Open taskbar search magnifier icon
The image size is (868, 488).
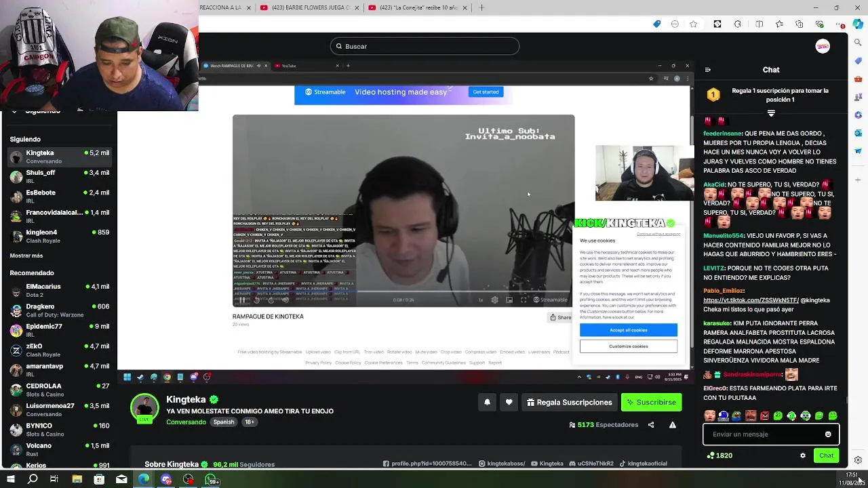(x=33, y=480)
